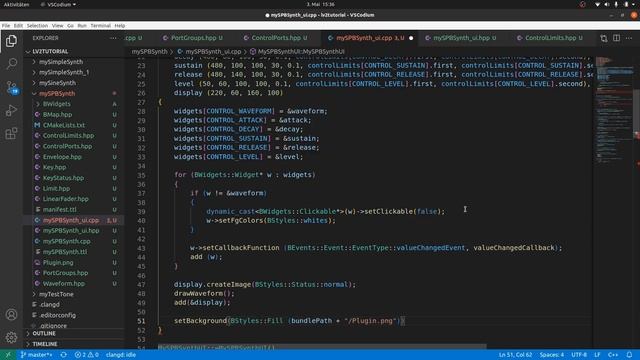
Task: Open the Run menu
Action: point(82,25)
